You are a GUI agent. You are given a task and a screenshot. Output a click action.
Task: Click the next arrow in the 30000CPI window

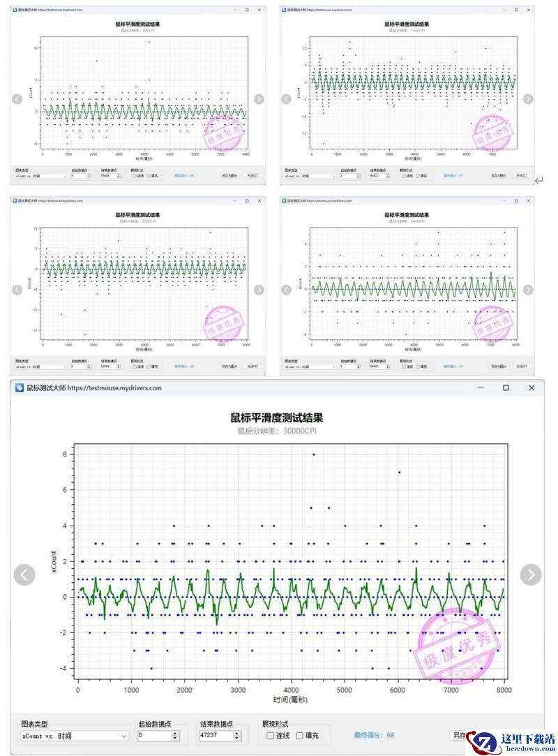(x=531, y=575)
